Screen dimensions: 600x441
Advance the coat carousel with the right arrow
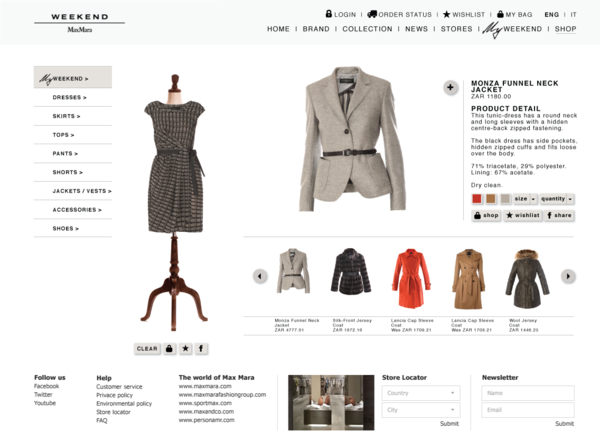coord(568,276)
